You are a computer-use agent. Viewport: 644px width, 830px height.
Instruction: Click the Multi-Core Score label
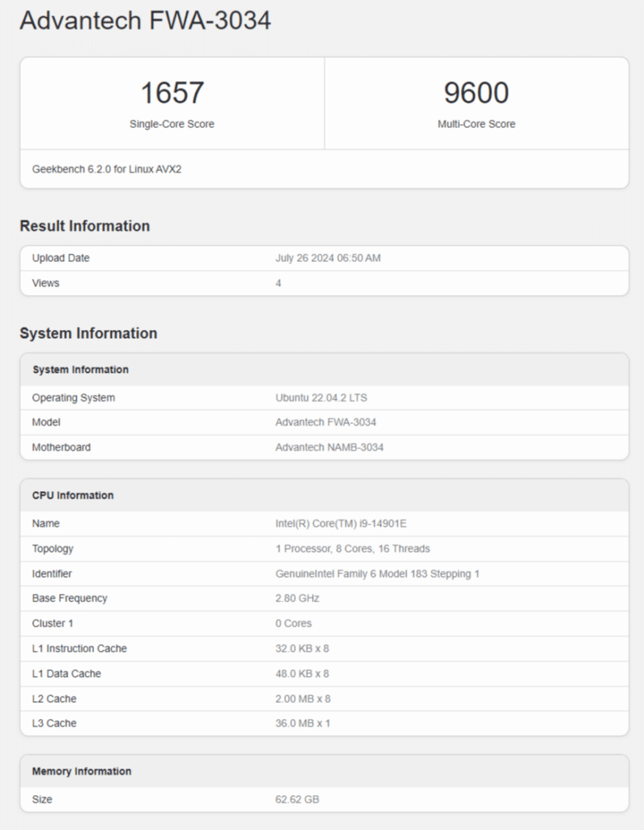click(x=476, y=124)
